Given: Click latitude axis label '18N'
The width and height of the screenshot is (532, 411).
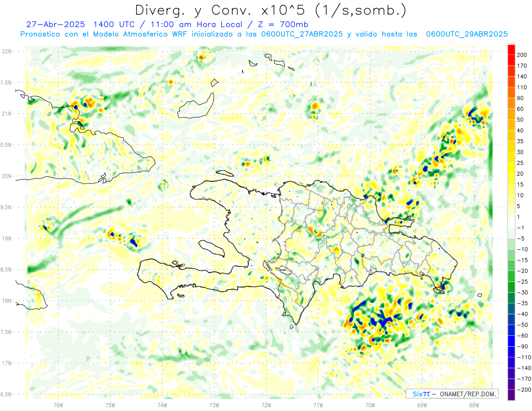Looking at the screenshot, I should [x=7, y=301].
